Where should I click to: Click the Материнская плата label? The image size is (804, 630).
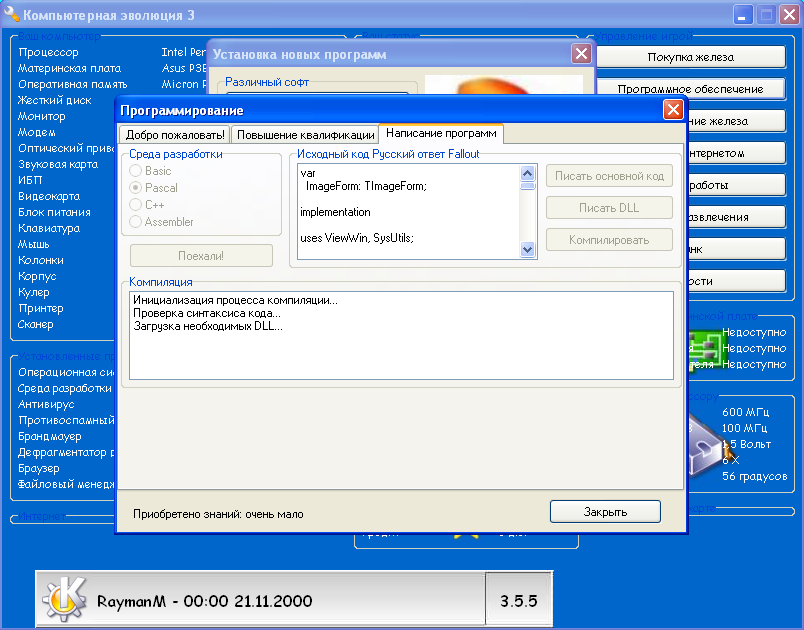(x=69, y=68)
